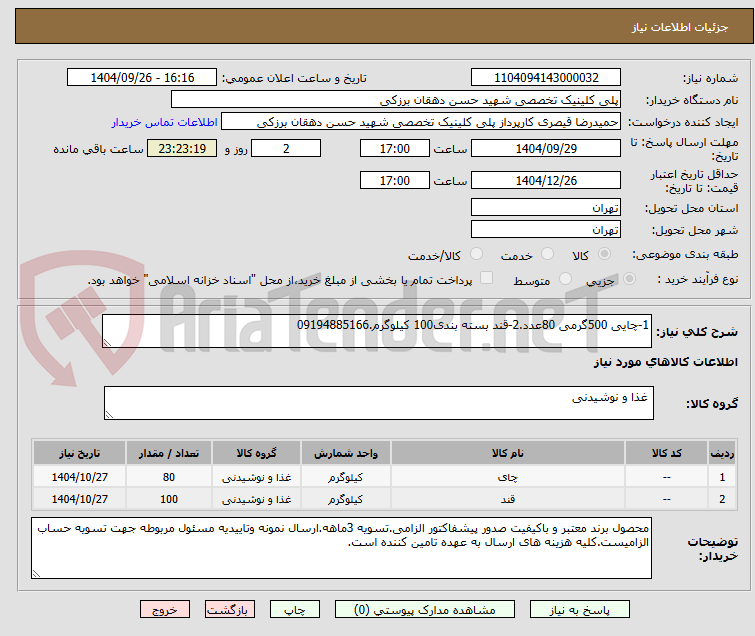Click the quantity cell 80
Image resolution: width=755 pixels, height=636 pixels.
tap(169, 477)
